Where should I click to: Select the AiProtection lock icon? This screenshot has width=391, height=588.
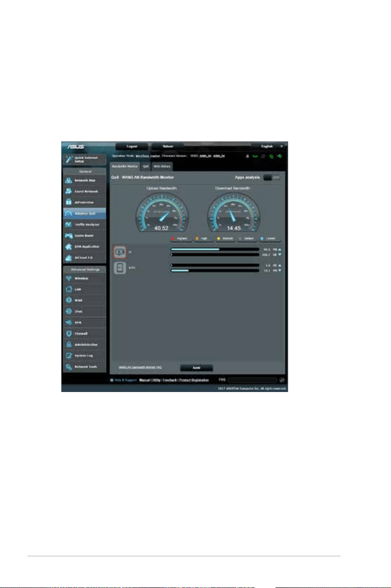tap(69, 202)
